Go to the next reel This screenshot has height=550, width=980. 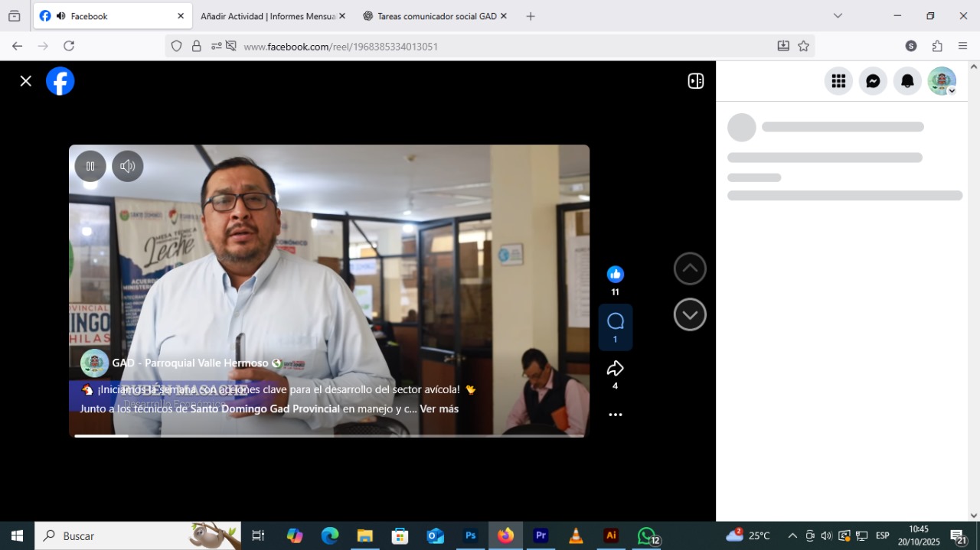click(x=690, y=314)
